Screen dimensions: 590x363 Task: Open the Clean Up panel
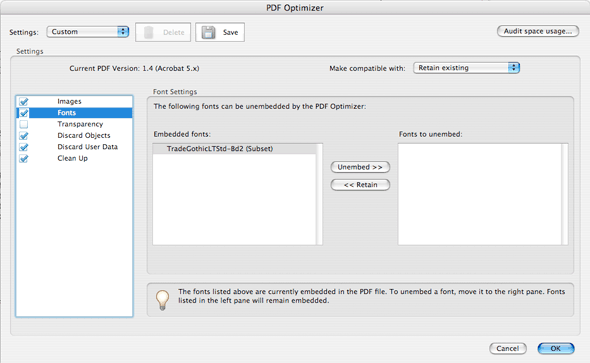pos(73,158)
